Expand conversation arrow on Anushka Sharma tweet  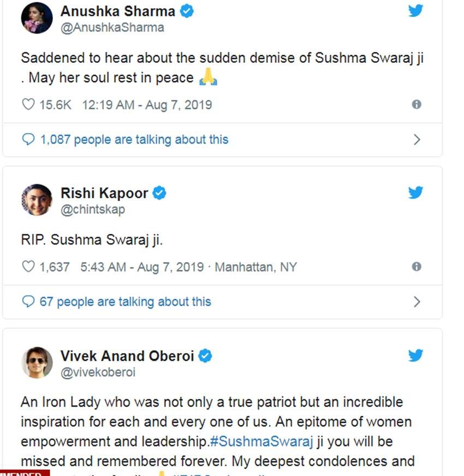[x=417, y=140]
